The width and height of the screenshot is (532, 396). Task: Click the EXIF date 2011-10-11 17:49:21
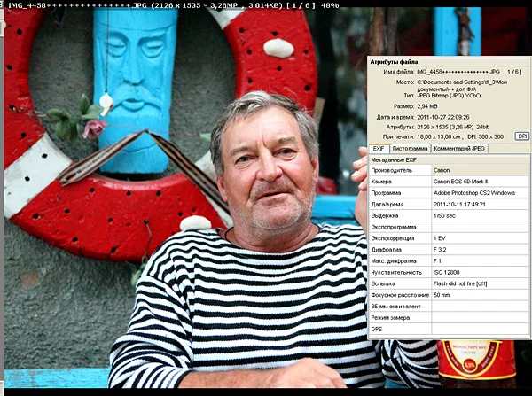click(x=459, y=204)
